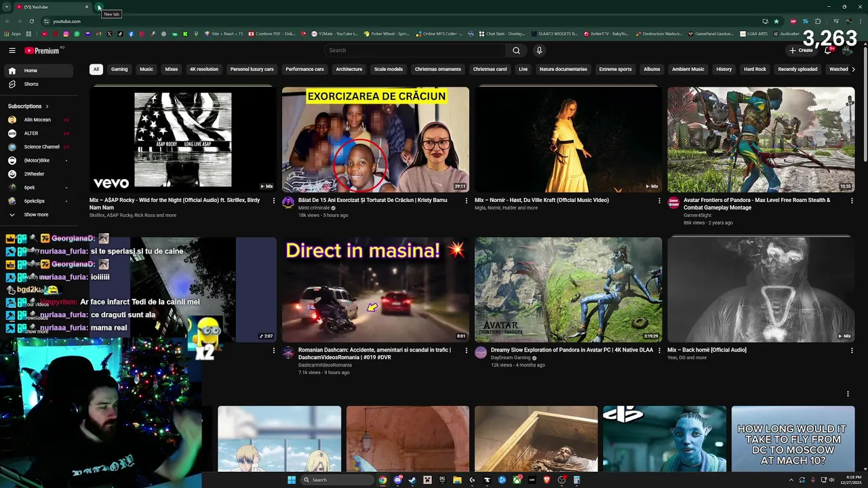Open the TikTok bookmark icon

120,33
